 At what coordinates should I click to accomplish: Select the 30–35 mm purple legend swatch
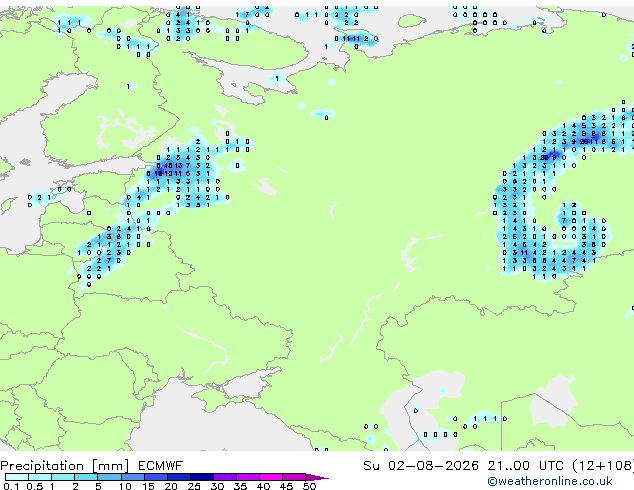225,477
